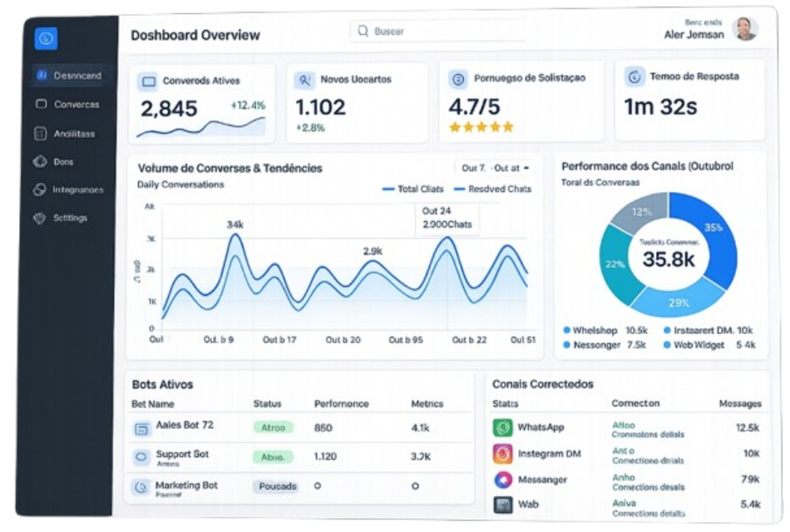The height and width of the screenshot is (532, 790).
Task: Click the Anoilitass sidebar icon
Action: click(x=40, y=134)
